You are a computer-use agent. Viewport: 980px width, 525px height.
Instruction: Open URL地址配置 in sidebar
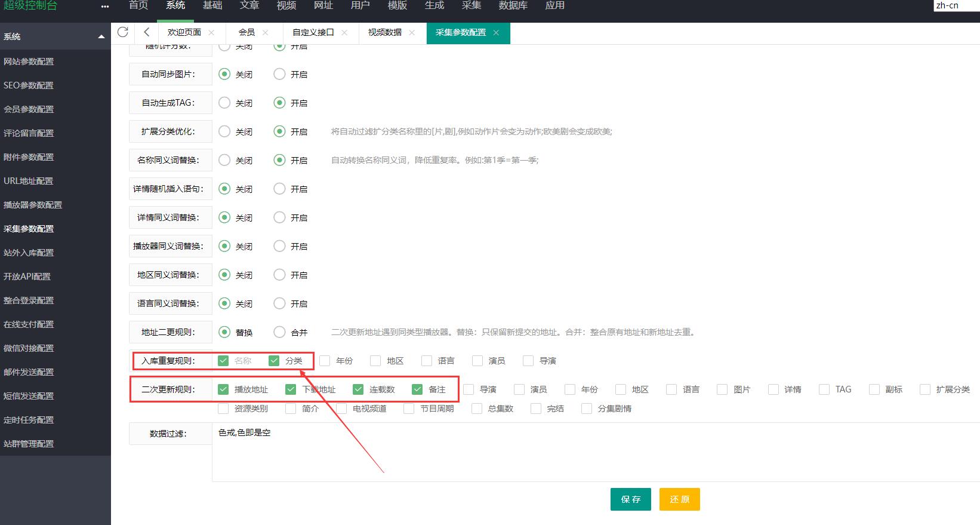[x=29, y=181]
